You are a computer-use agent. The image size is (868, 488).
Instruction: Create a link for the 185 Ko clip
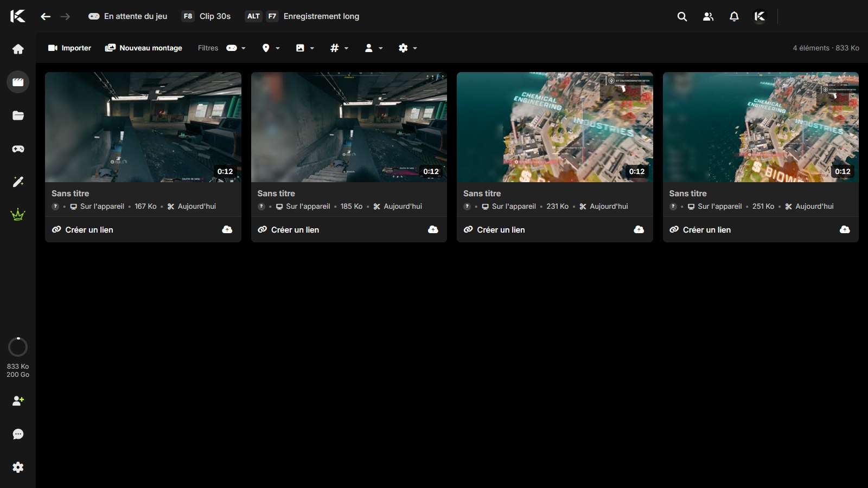[288, 230]
